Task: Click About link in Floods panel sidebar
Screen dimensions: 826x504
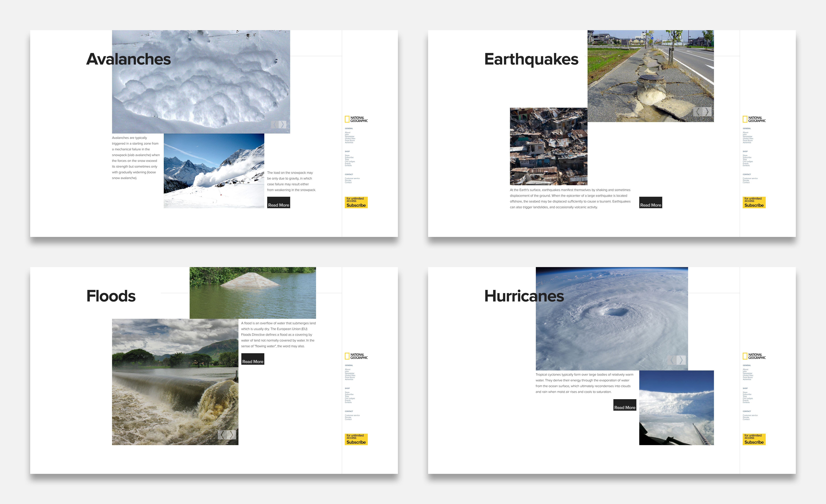Action: tap(348, 369)
